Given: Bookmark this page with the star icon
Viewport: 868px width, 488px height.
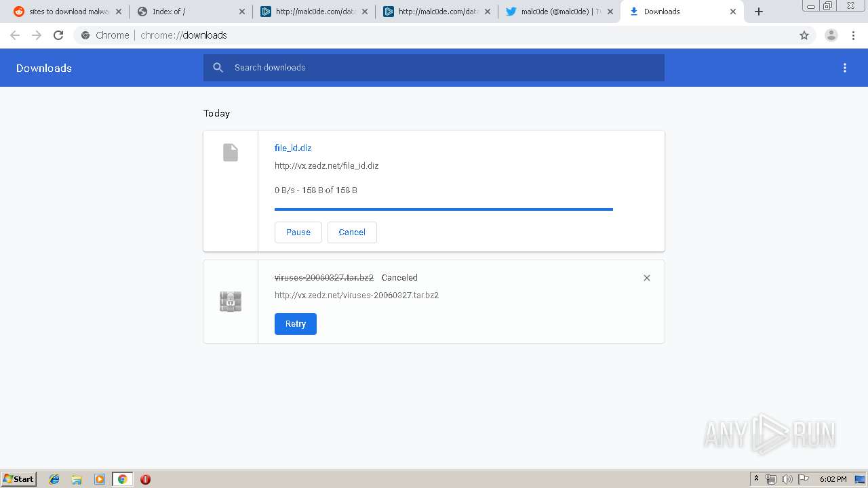Looking at the screenshot, I should (x=804, y=35).
